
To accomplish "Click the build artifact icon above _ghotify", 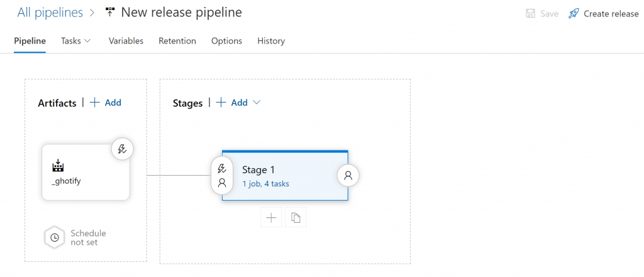I will [58, 165].
